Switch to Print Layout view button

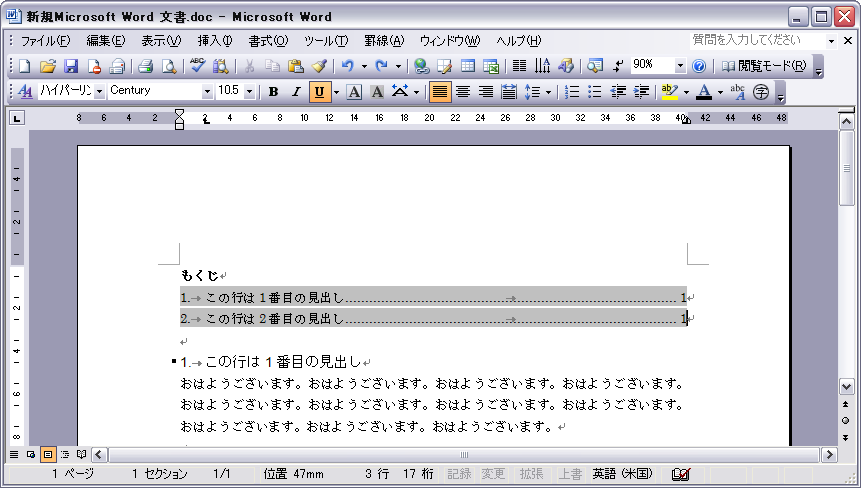(x=48, y=454)
